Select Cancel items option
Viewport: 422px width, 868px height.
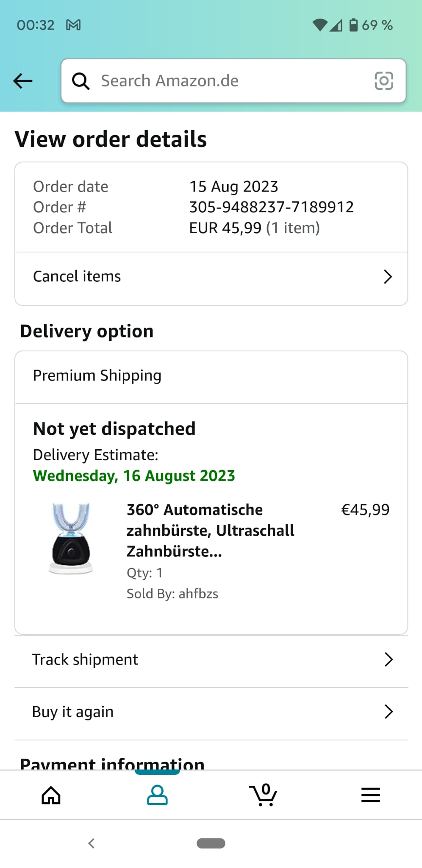77,277
